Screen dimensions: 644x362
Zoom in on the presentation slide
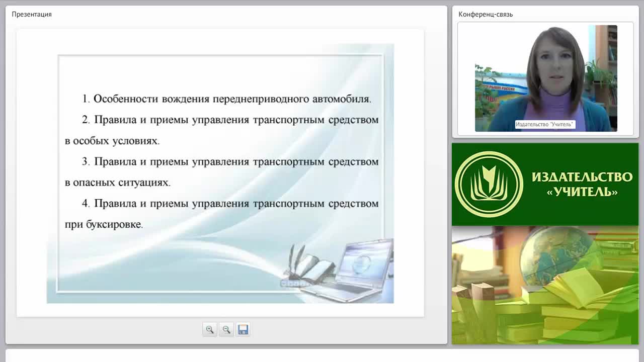[x=210, y=330]
